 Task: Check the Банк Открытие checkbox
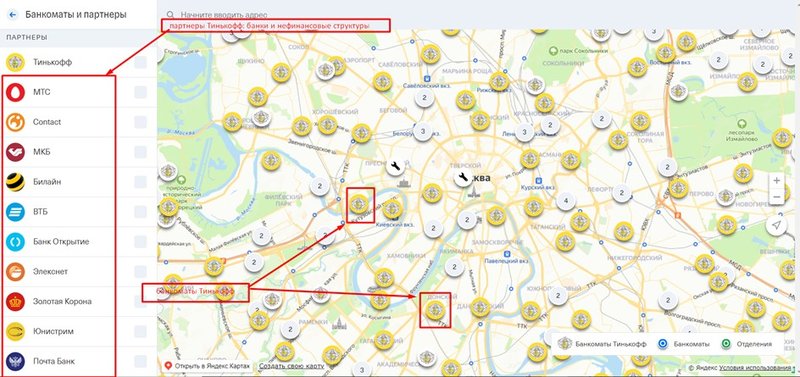[x=140, y=242]
